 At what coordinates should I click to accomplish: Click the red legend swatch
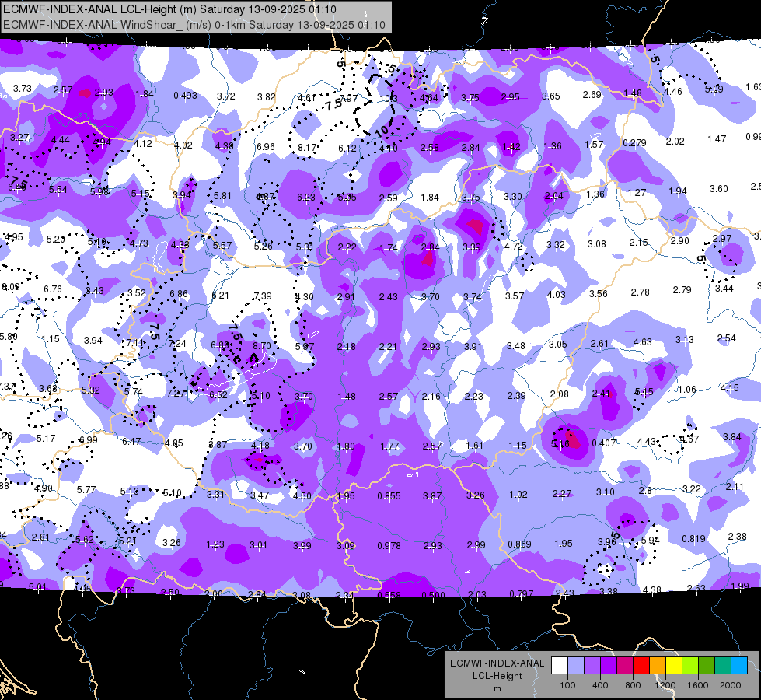click(641, 666)
